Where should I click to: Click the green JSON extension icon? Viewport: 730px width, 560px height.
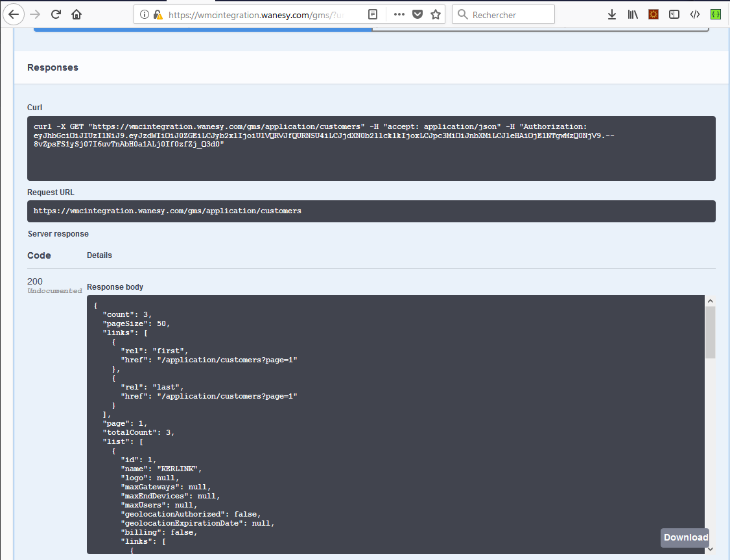(x=715, y=14)
